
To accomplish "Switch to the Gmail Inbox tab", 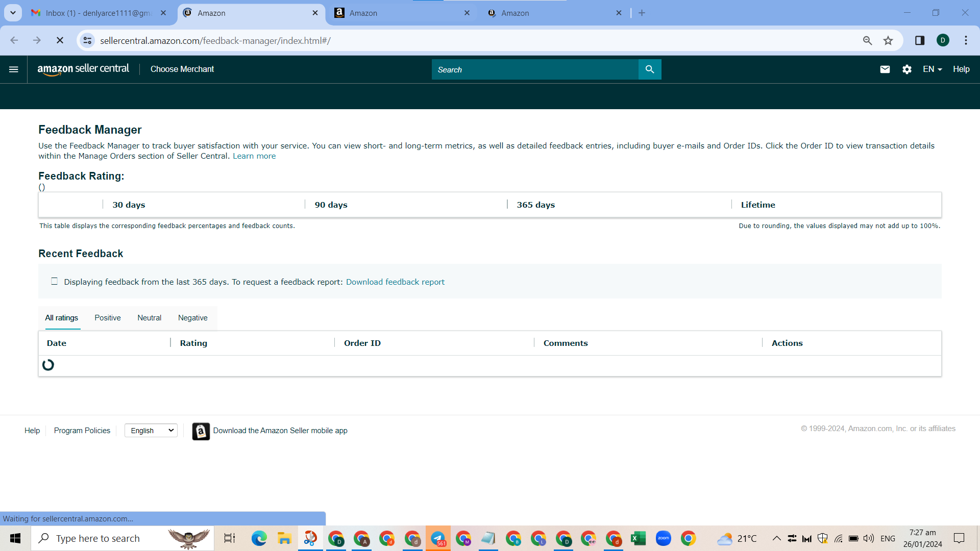I will [x=98, y=13].
